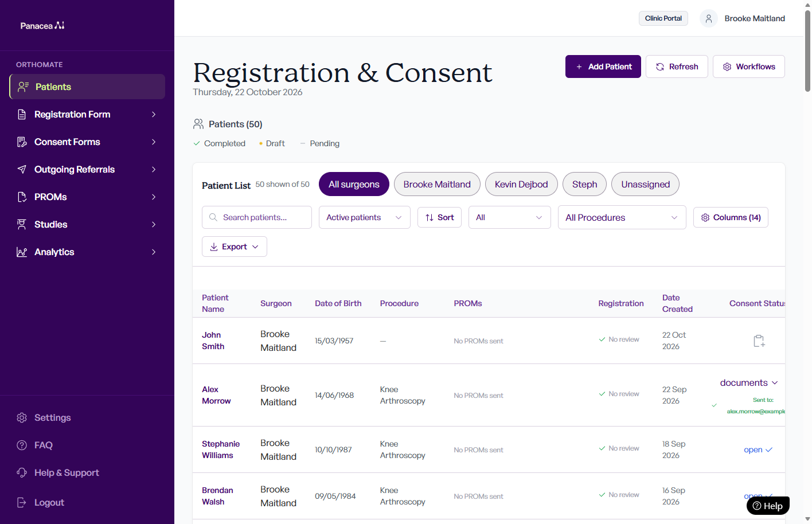This screenshot has height=524, width=812.
Task: Expand Stephanie Williams' open consent dropdown
Action: coord(758,449)
